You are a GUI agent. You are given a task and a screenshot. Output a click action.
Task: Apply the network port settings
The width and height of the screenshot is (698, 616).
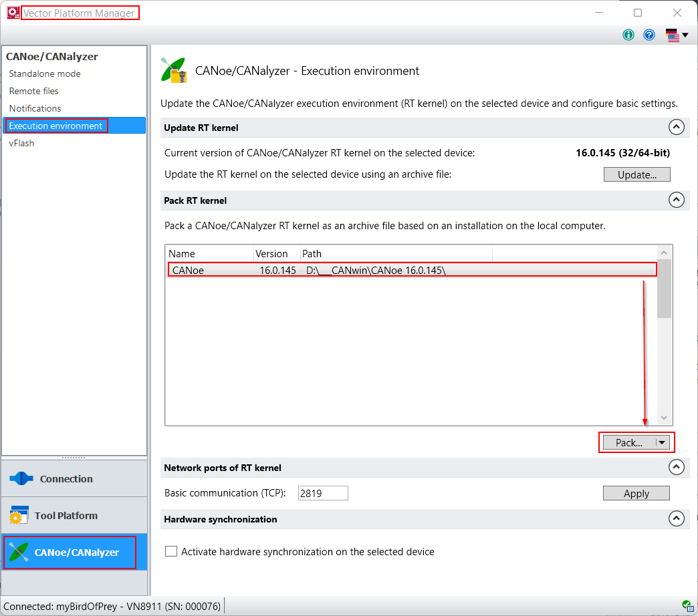636,493
